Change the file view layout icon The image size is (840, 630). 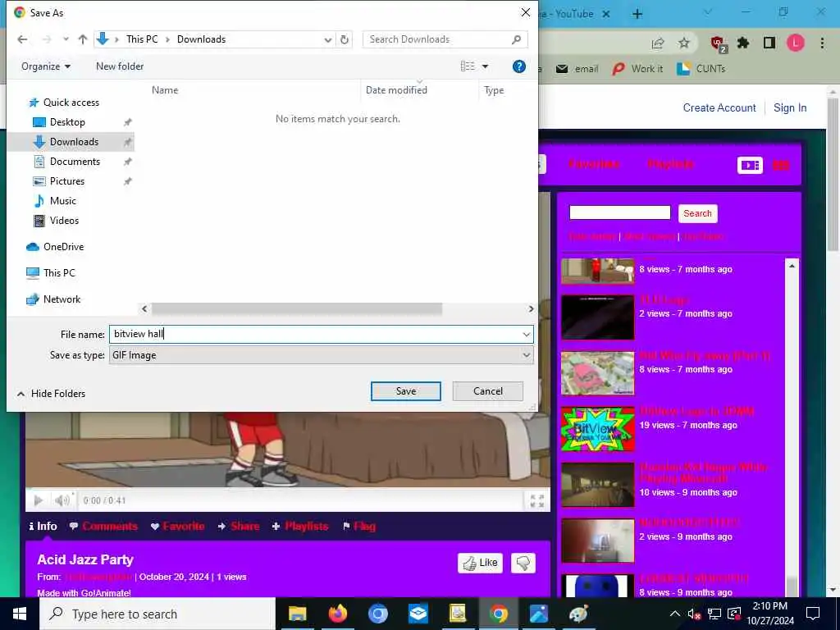point(468,66)
